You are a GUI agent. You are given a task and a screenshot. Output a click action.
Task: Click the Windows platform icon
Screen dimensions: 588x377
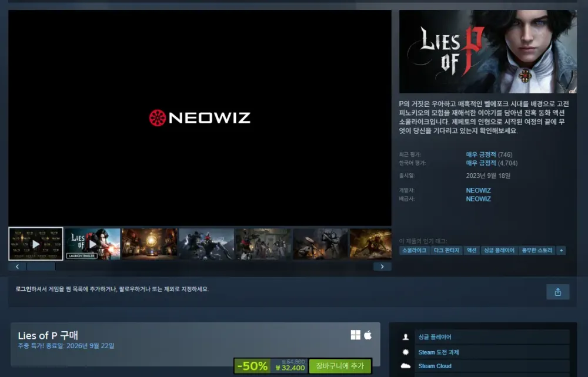[x=356, y=335]
